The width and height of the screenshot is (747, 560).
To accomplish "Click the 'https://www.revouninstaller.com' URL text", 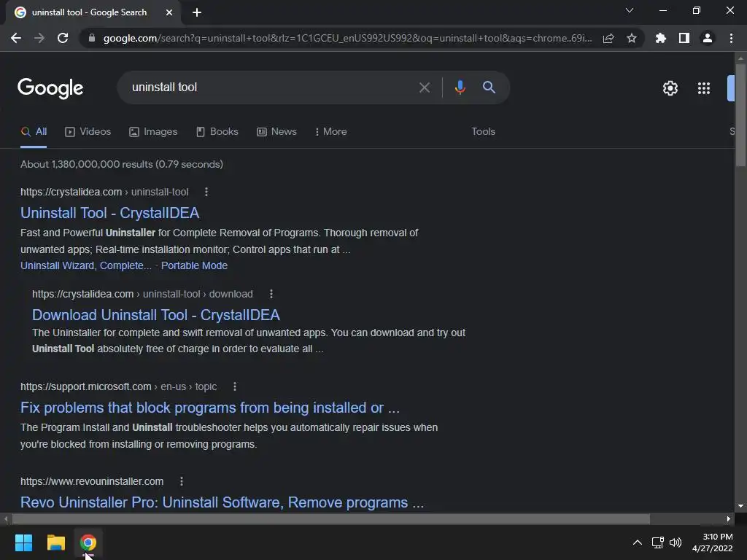I will pos(92,481).
